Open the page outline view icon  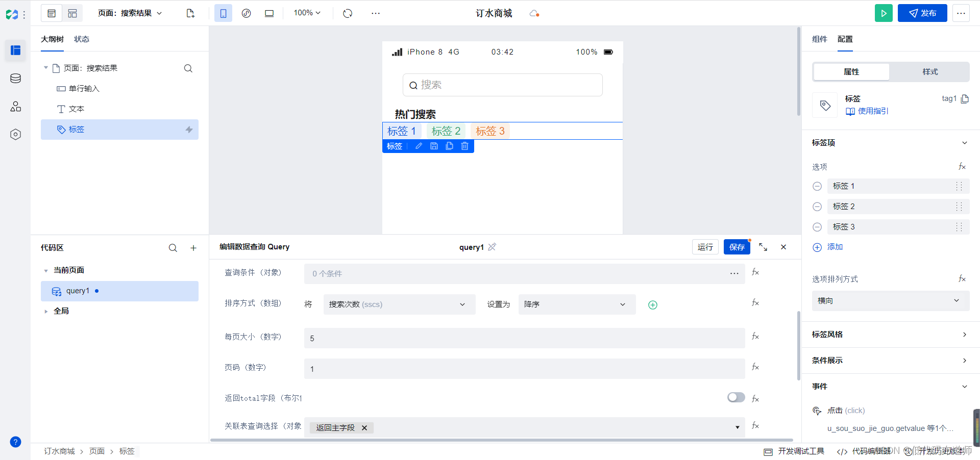[52, 13]
